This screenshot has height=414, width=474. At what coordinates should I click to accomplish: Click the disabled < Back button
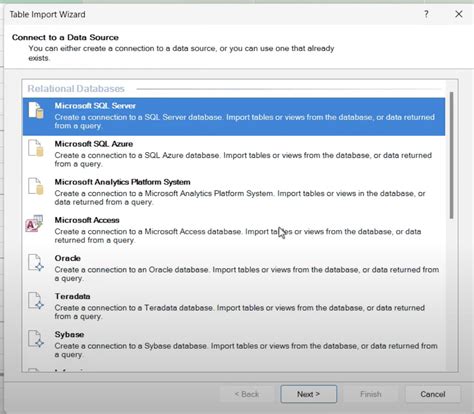pyautogui.click(x=247, y=394)
